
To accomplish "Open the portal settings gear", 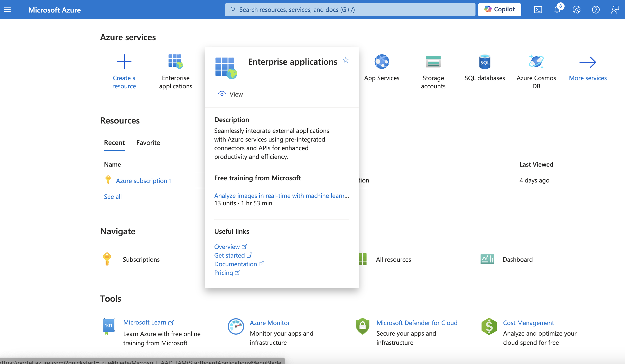I will (576, 10).
